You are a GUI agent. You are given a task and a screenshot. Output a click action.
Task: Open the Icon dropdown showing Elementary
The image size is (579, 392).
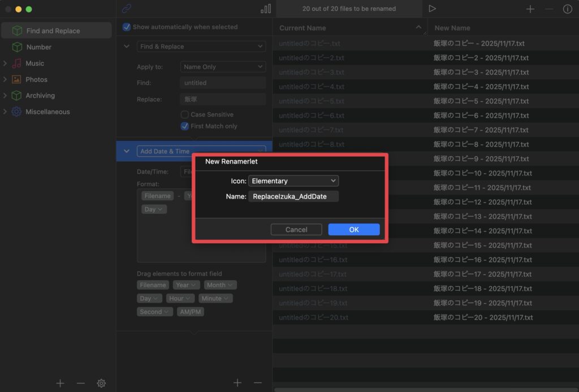coord(293,181)
